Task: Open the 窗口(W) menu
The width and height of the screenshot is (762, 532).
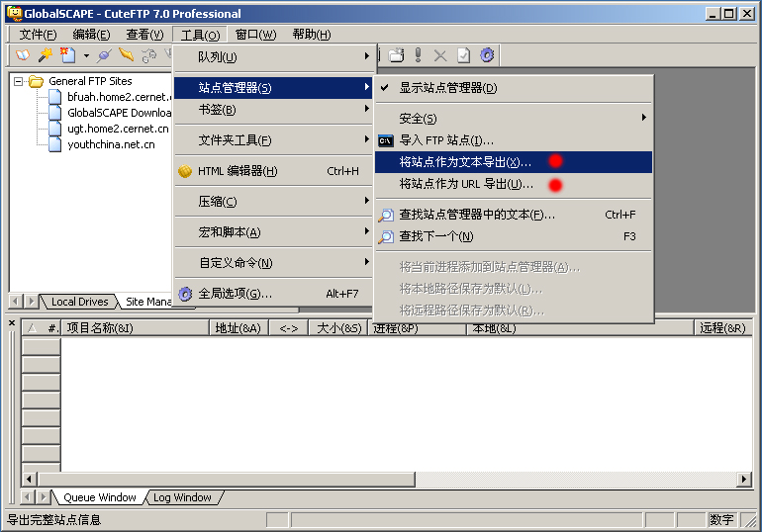Action: click(255, 35)
